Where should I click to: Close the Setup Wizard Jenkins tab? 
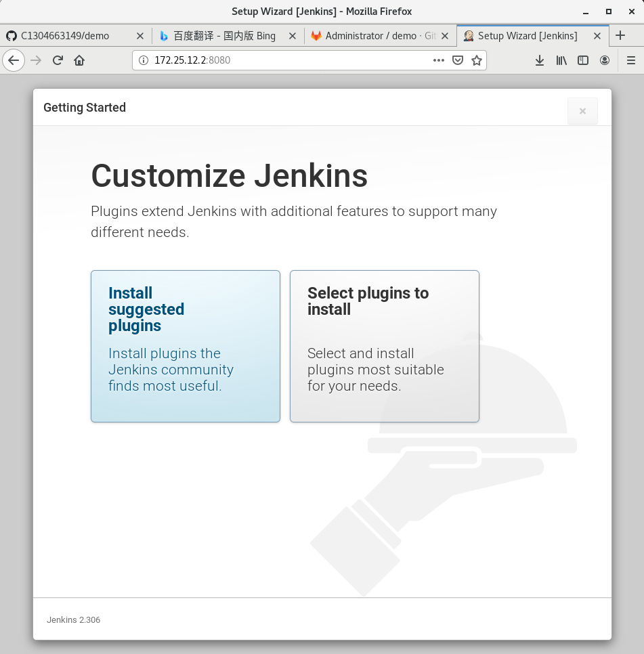(x=597, y=37)
